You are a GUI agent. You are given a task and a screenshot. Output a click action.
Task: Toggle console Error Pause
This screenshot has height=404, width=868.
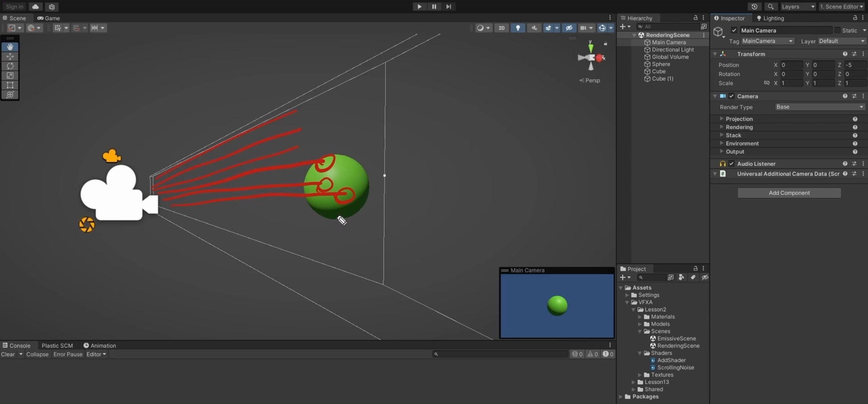coord(68,354)
